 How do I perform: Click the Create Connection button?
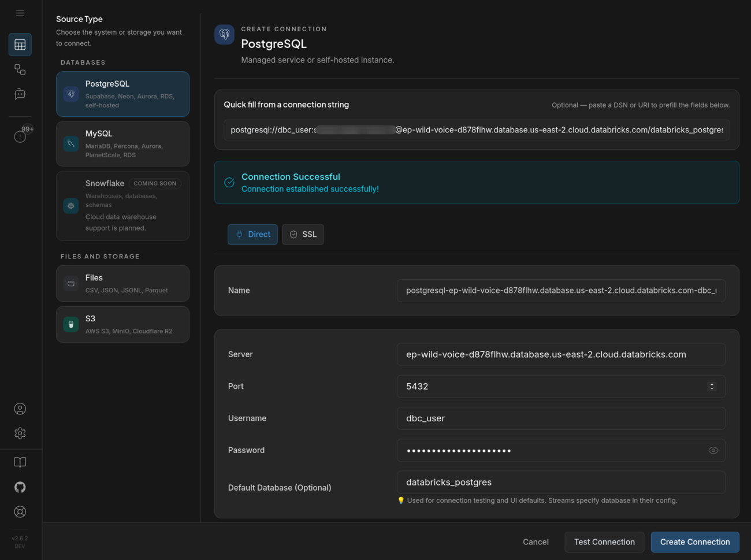(695, 542)
